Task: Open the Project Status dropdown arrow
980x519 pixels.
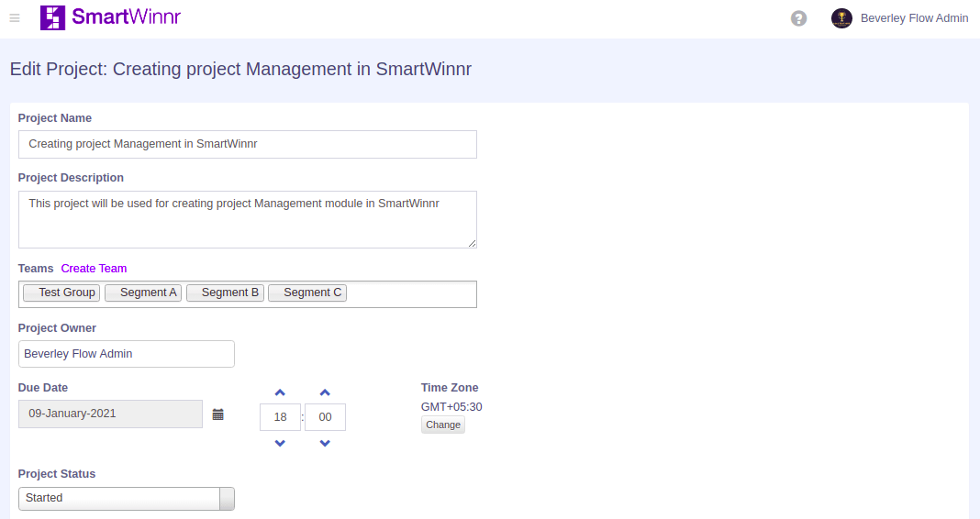Action: [x=227, y=499]
